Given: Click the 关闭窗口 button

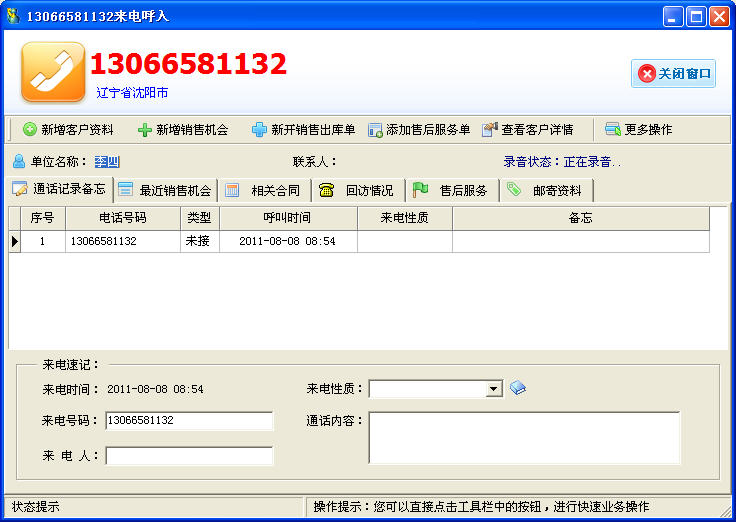Looking at the screenshot, I should (674, 73).
